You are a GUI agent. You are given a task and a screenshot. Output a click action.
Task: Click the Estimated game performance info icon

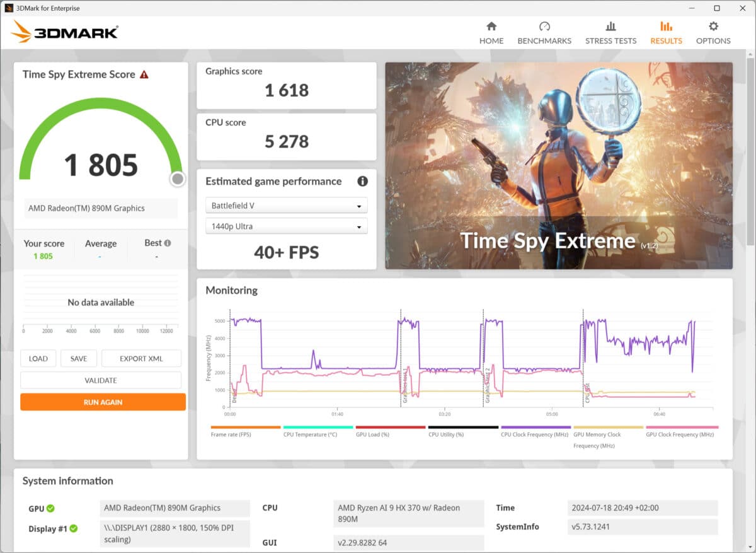[362, 181]
